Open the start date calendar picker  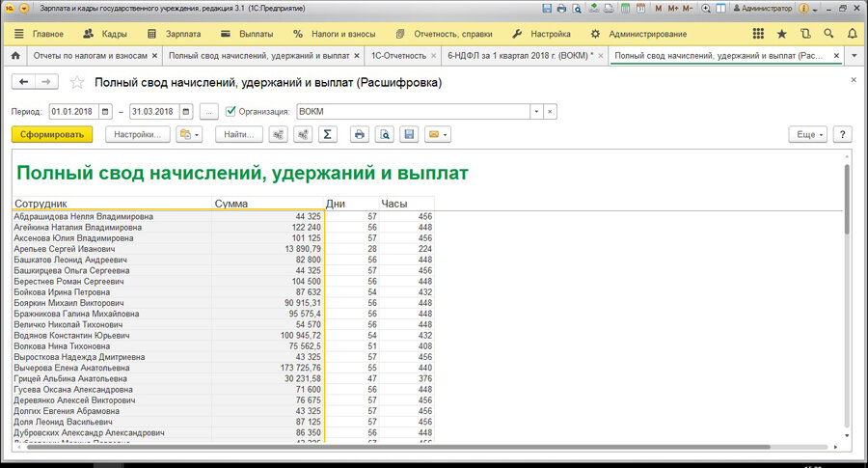tap(105, 111)
